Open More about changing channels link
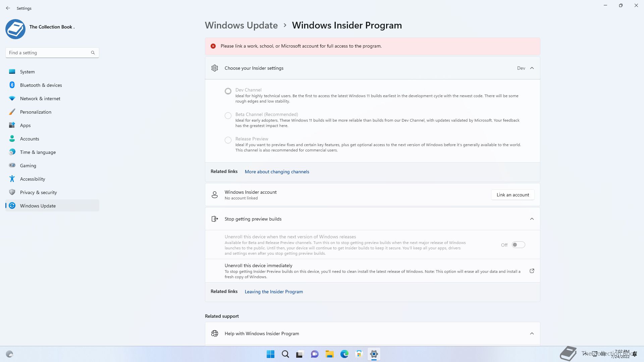This screenshot has height=362, width=644. pyautogui.click(x=277, y=172)
